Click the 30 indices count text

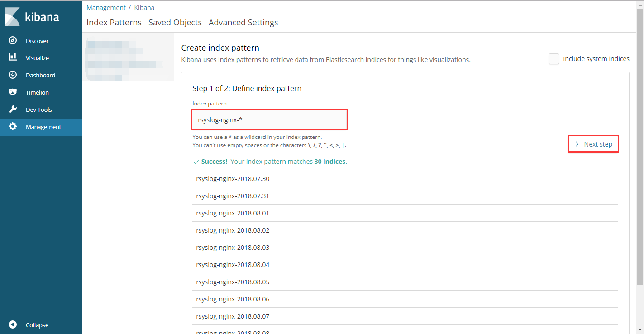click(x=330, y=162)
